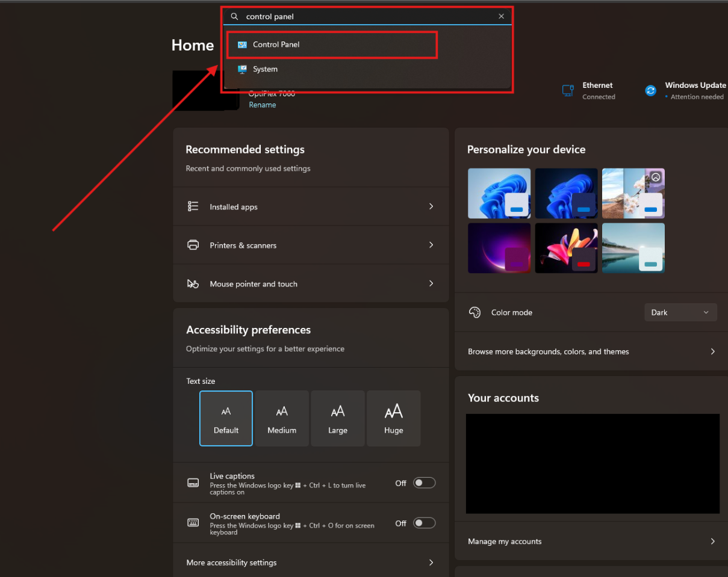The image size is (728, 577).
Task: Go to the Home section
Action: tap(192, 45)
